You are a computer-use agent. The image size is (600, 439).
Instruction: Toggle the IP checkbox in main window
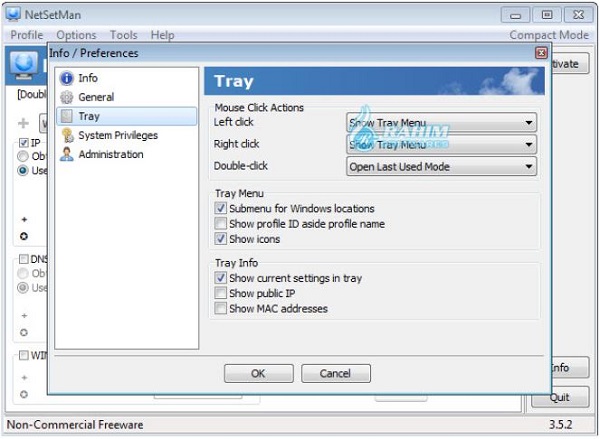(24, 143)
